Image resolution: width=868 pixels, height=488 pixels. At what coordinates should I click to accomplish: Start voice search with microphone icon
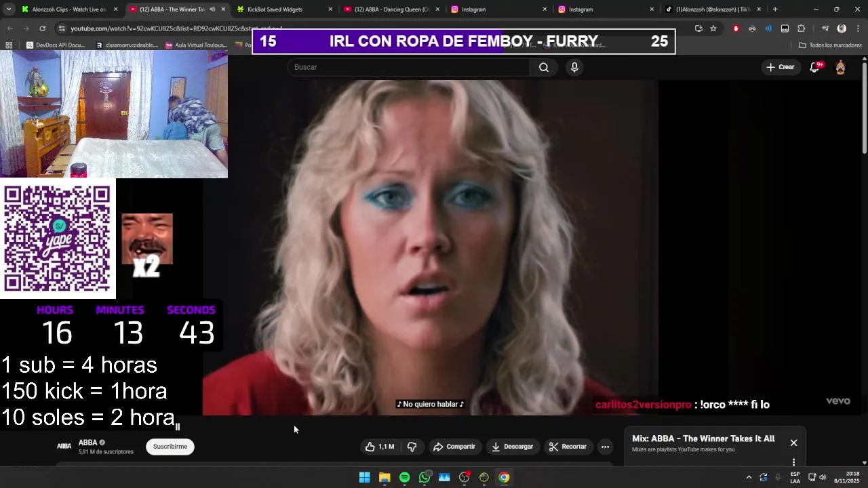574,67
